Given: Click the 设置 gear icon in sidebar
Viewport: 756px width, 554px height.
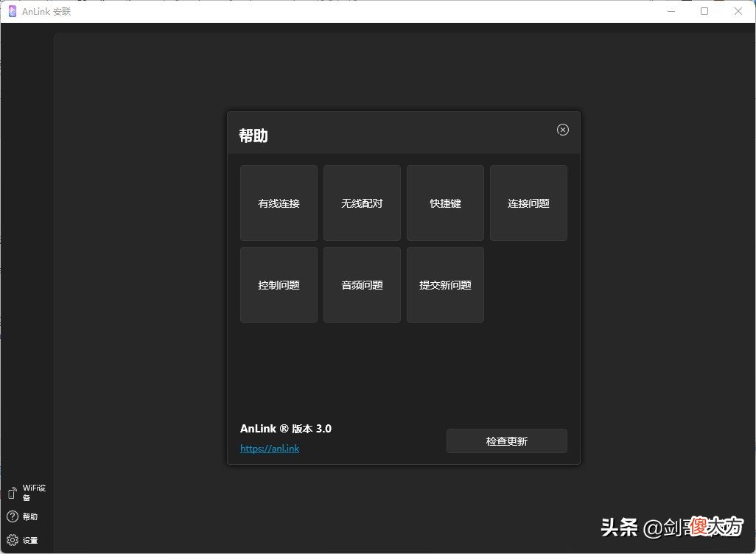Looking at the screenshot, I should [x=13, y=540].
